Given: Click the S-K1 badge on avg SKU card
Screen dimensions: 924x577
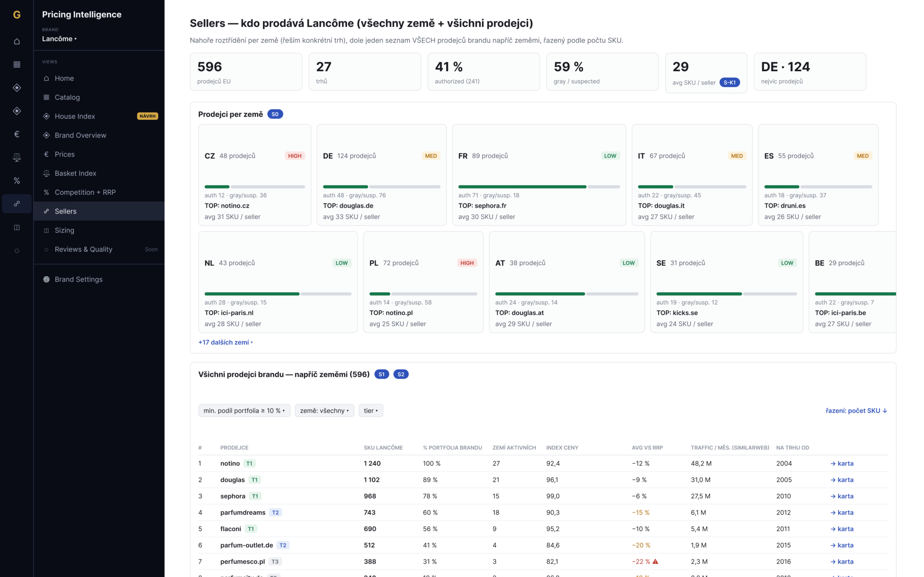Looking at the screenshot, I should click(729, 82).
